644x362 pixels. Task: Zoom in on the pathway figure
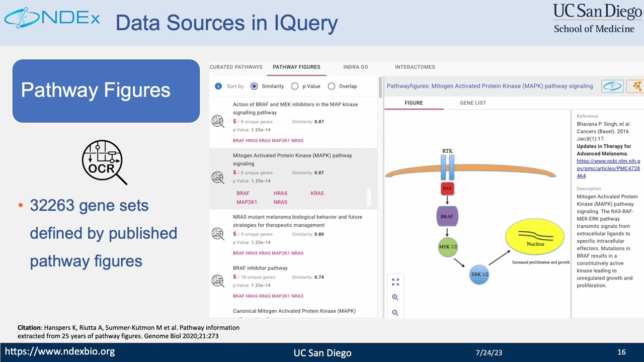pyautogui.click(x=395, y=297)
